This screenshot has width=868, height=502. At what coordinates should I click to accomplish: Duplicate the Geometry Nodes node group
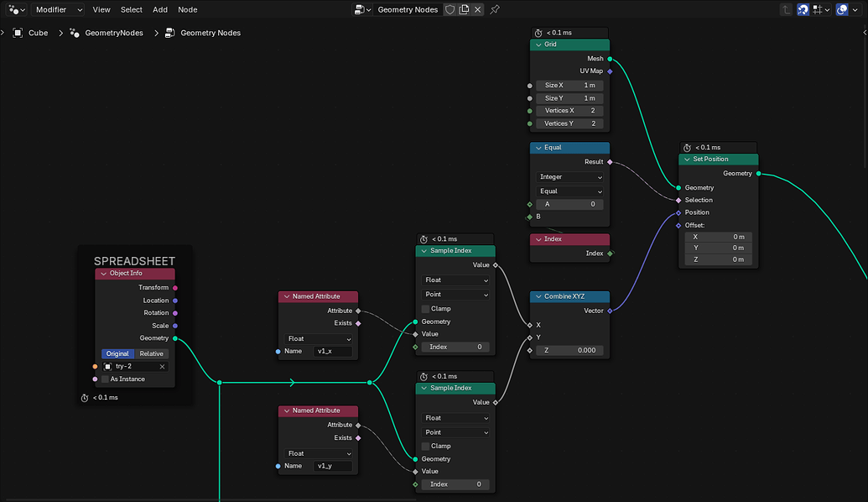464,9
